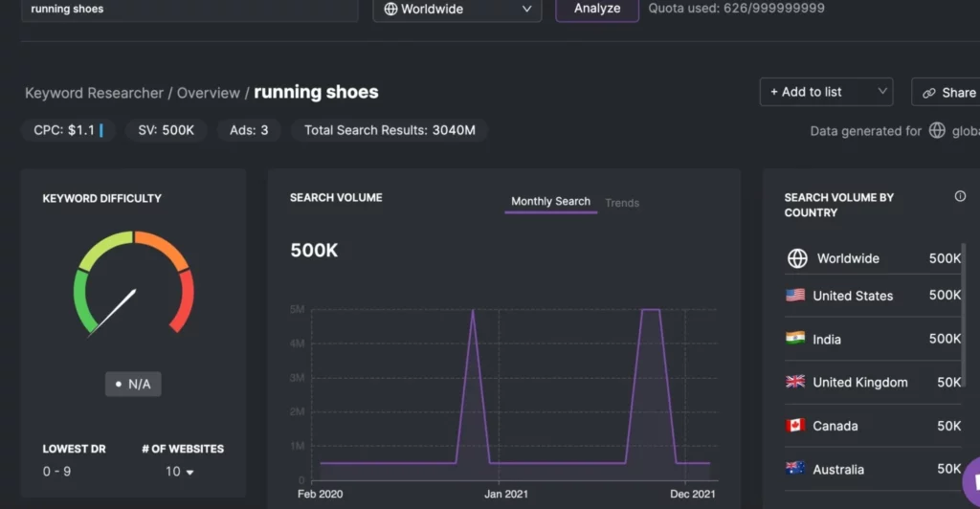The height and width of the screenshot is (509, 980).
Task: Click the Share button
Action: coord(947,93)
